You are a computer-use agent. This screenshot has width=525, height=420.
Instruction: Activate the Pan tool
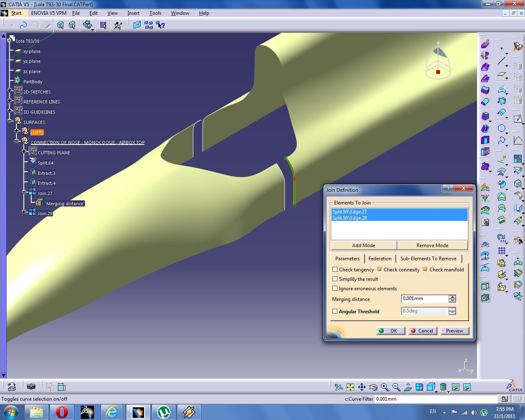(x=362, y=387)
